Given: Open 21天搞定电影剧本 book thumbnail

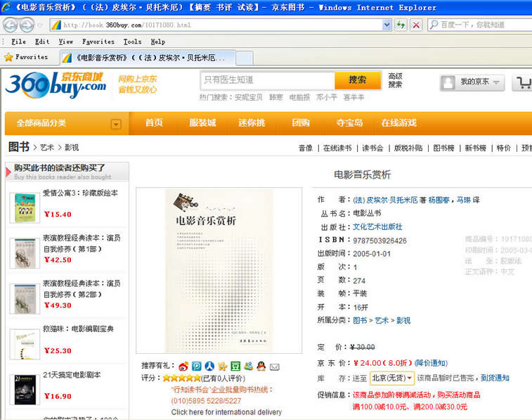Looking at the screenshot, I should pos(25,390).
